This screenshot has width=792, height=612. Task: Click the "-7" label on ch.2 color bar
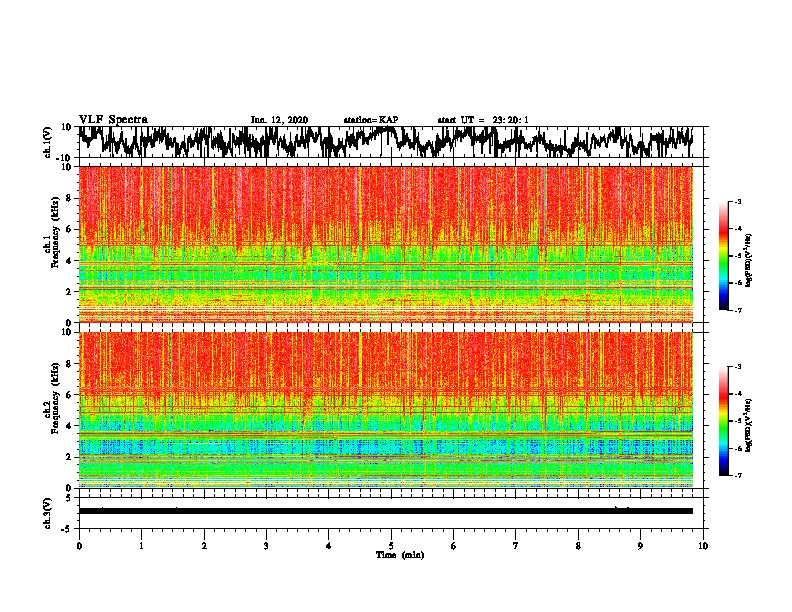coord(737,476)
